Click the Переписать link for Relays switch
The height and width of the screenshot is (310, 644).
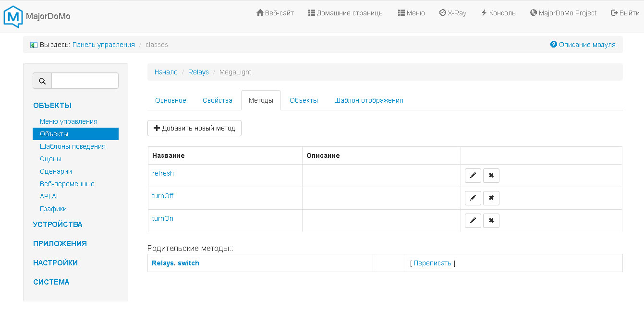tap(432, 263)
